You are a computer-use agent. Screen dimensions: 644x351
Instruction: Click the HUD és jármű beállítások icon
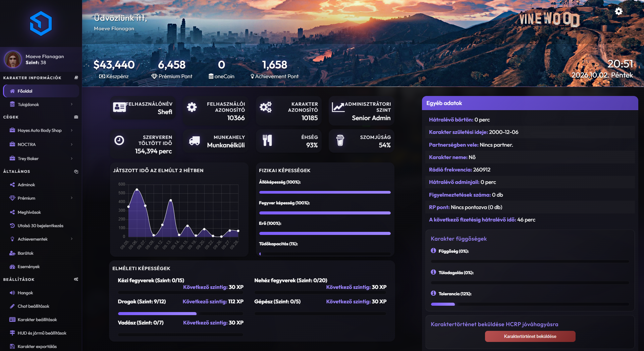(x=12, y=333)
